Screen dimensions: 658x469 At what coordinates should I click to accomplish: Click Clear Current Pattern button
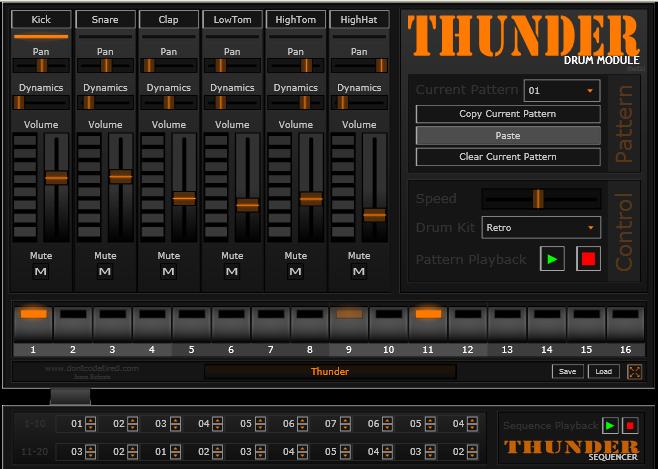pyautogui.click(x=508, y=157)
